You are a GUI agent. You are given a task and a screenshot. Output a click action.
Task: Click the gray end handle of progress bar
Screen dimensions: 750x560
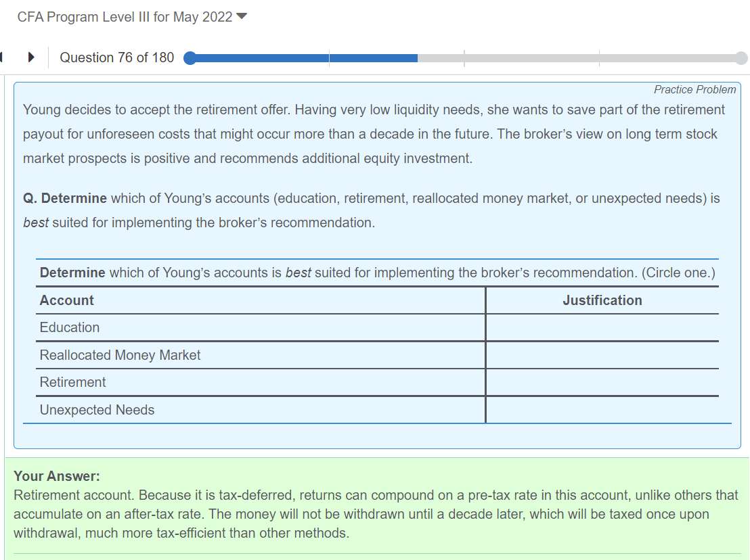pos(741,58)
